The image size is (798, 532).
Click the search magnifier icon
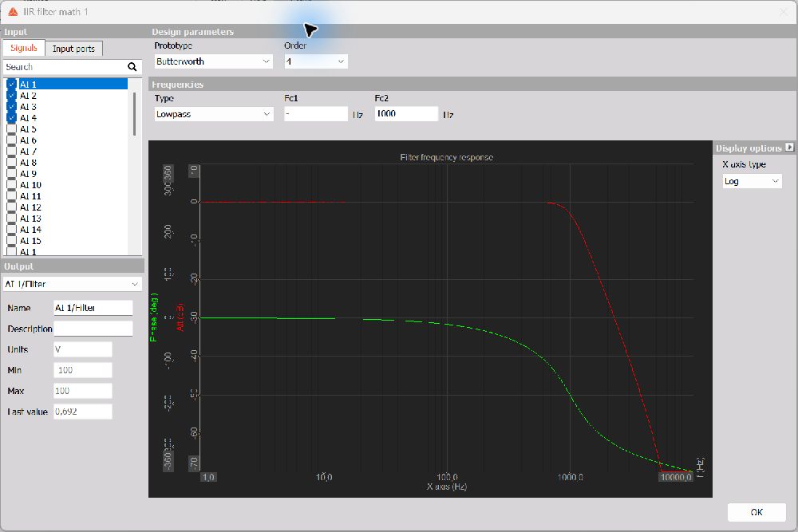click(x=132, y=67)
